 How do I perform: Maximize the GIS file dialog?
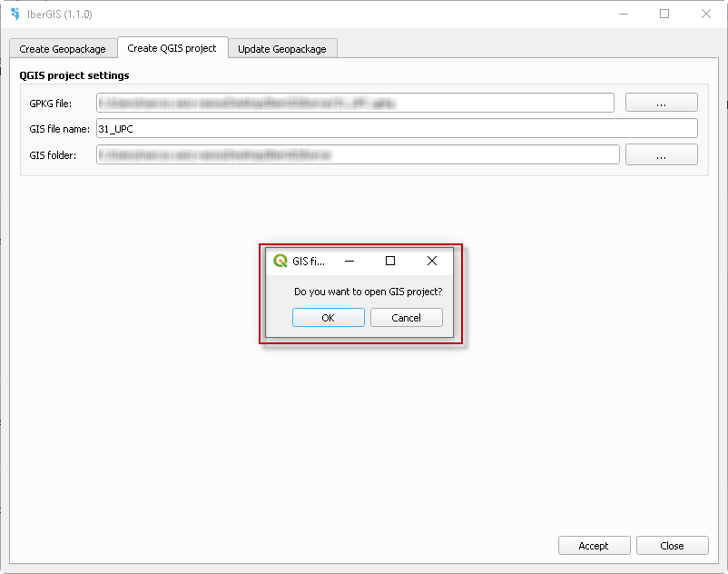tap(390, 261)
